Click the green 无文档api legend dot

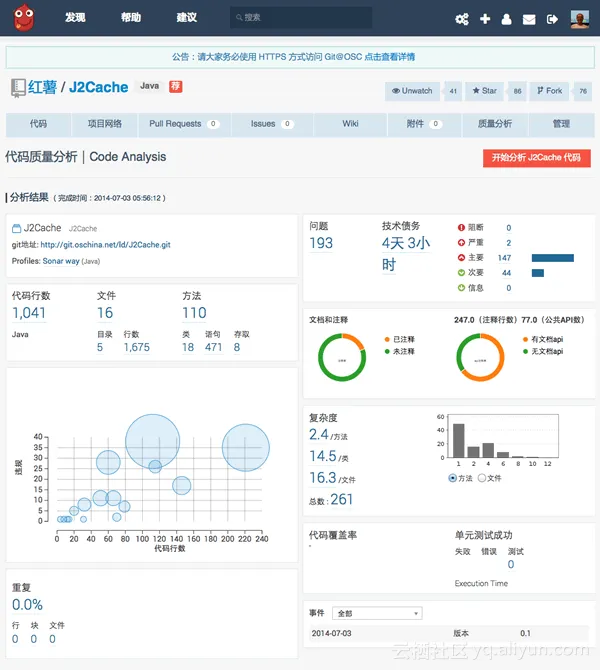(525, 351)
